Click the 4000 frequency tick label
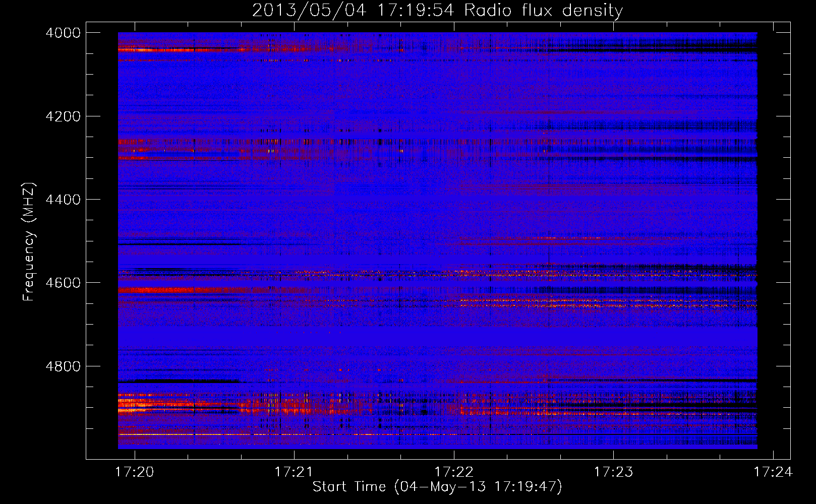Screen dimensions: 816x504 [63, 33]
